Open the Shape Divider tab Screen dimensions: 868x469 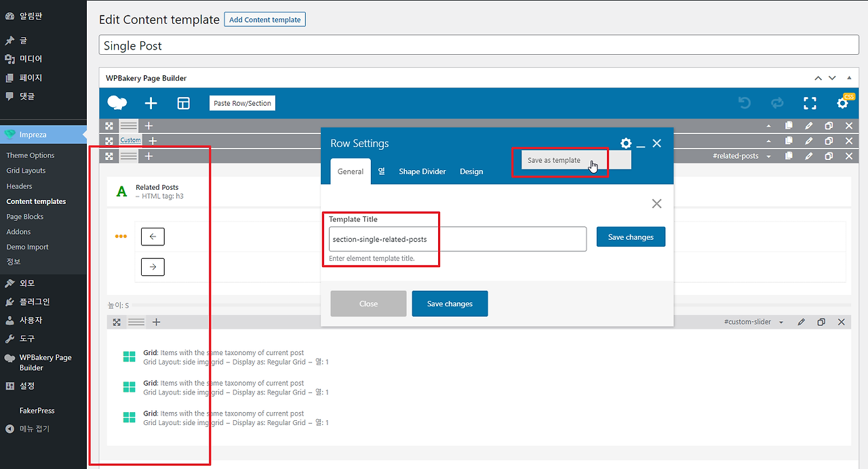(422, 171)
